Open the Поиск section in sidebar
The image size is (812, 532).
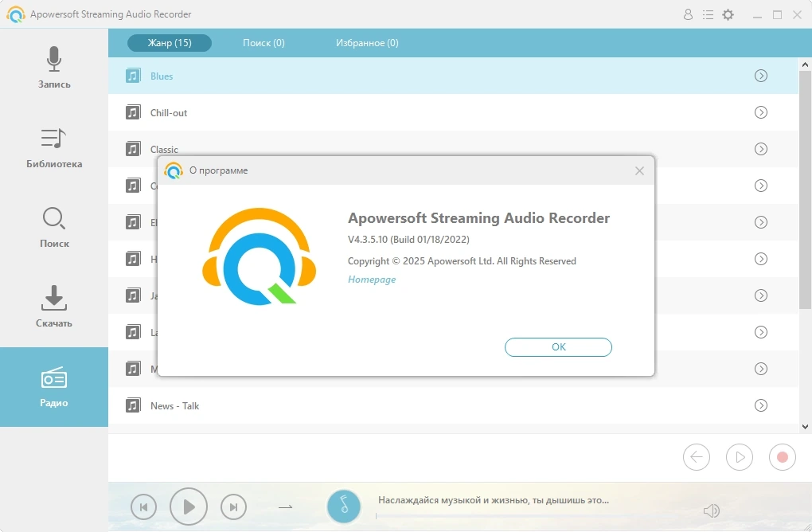point(54,228)
